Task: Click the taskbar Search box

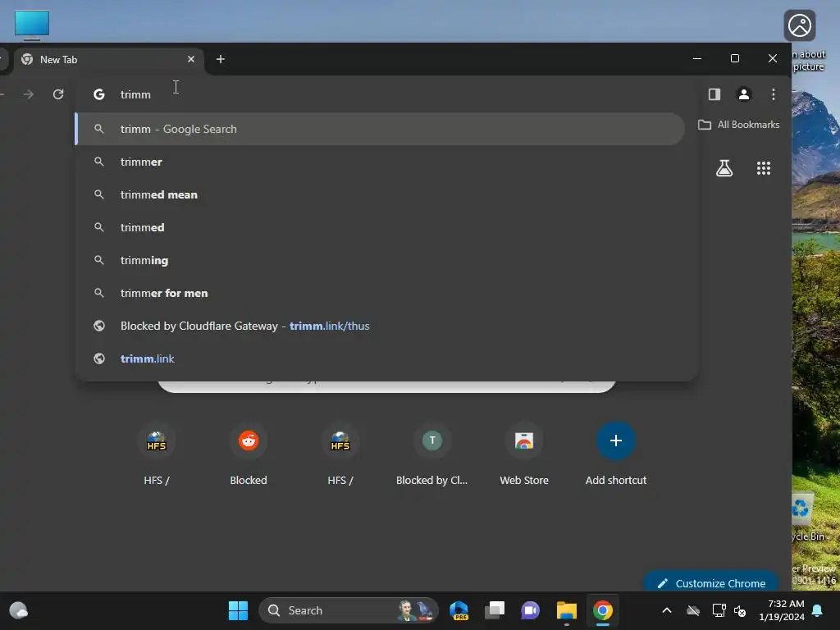Action: [348, 610]
